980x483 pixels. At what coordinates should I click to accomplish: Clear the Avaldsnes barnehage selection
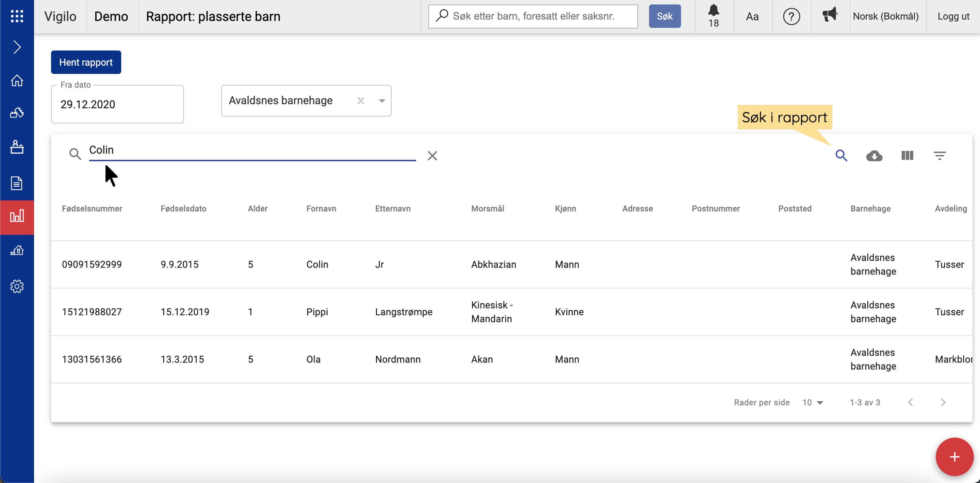coord(361,100)
